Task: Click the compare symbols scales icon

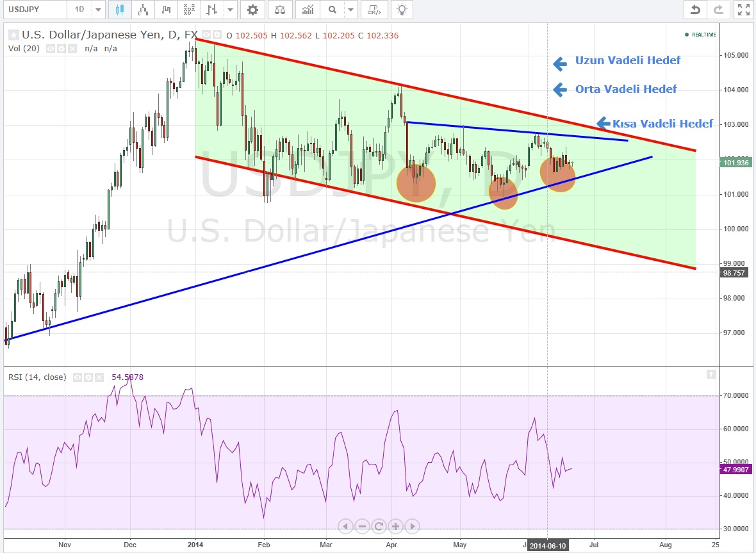Action: click(280, 10)
